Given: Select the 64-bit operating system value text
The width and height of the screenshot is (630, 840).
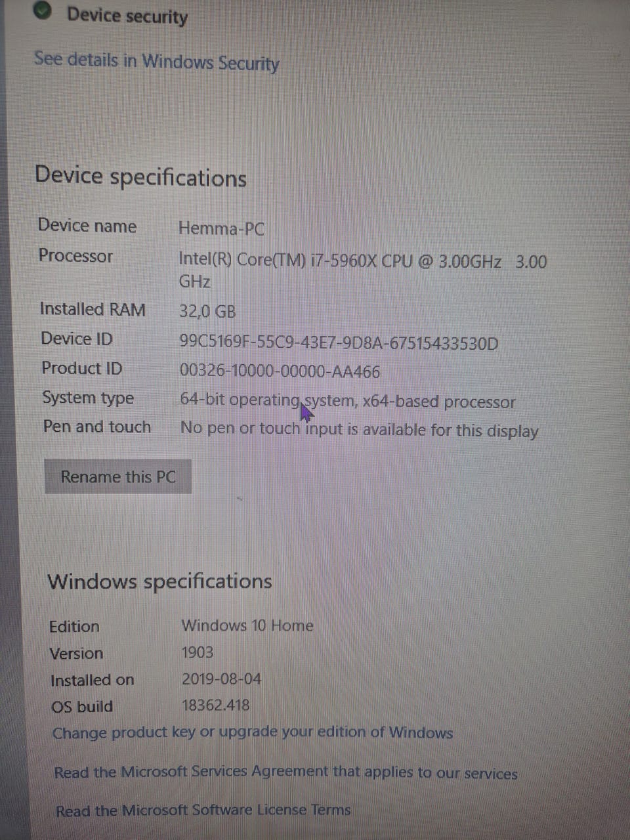Looking at the screenshot, I should pos(348,401).
